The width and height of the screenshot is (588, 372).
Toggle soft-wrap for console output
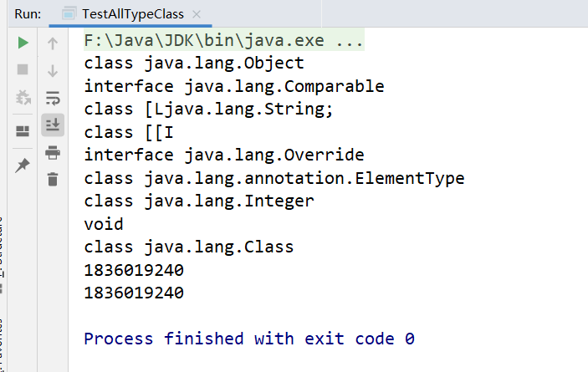point(53,97)
